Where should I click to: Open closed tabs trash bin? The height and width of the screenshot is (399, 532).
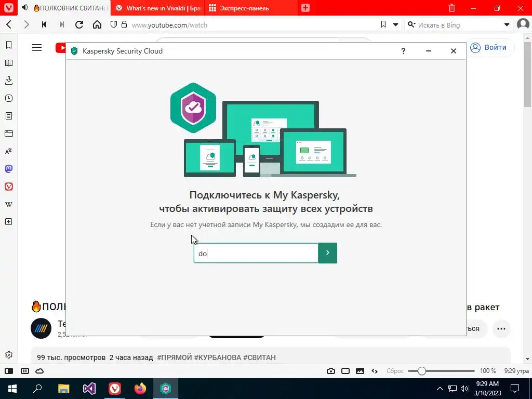451,8
